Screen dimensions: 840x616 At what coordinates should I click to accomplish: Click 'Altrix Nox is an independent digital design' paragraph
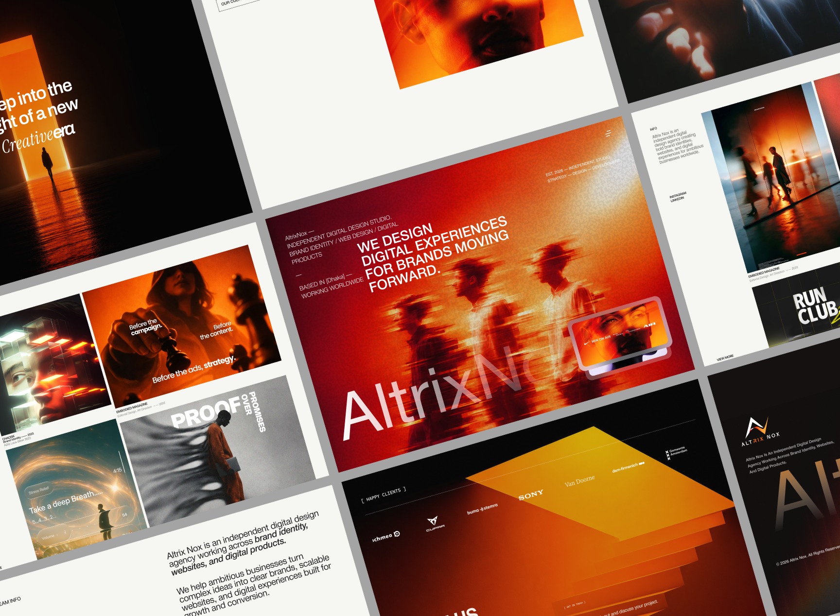tap(243, 543)
